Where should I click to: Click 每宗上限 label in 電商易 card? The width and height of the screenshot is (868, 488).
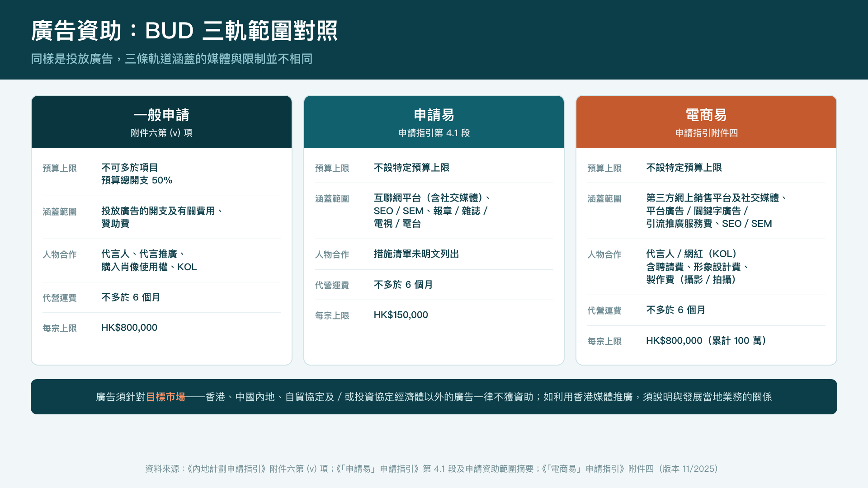pyautogui.click(x=604, y=341)
